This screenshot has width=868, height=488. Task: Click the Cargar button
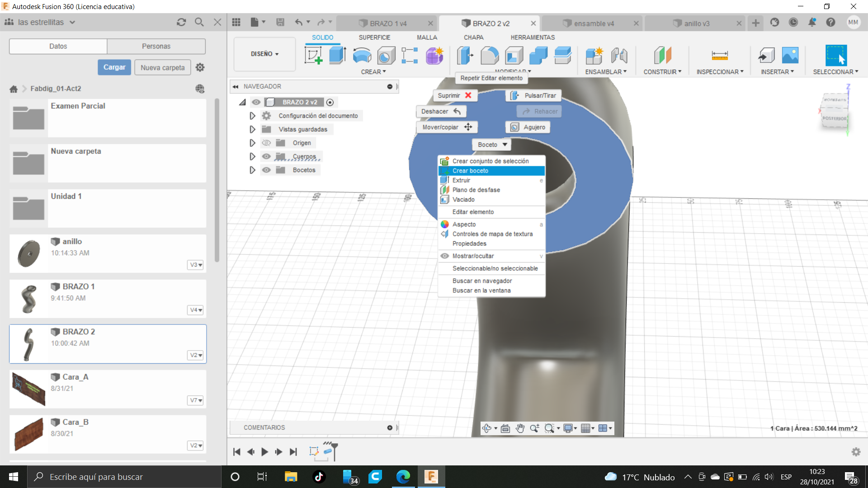114,67
